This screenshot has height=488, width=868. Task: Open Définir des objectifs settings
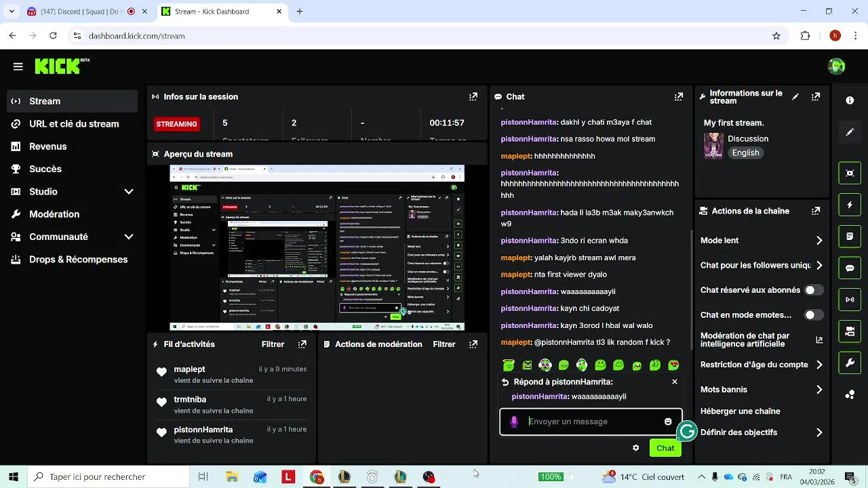tap(761, 432)
